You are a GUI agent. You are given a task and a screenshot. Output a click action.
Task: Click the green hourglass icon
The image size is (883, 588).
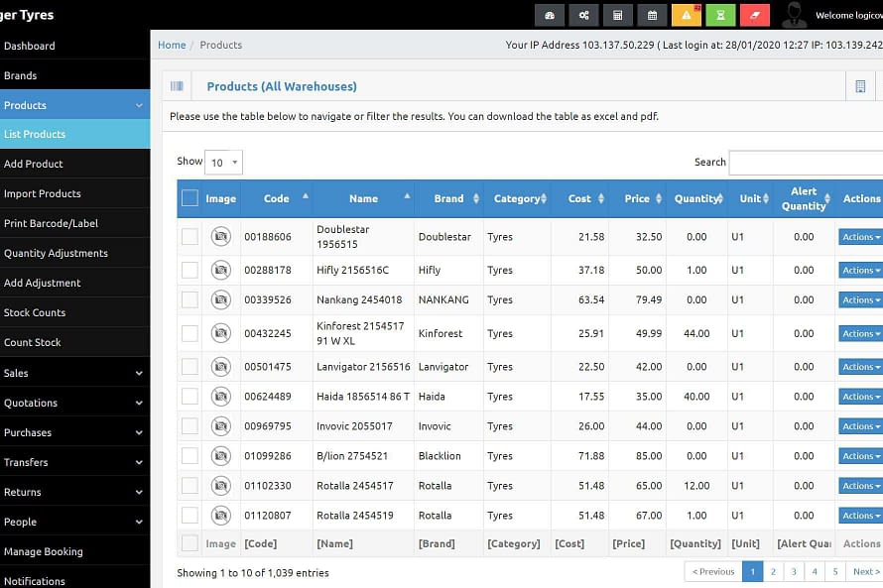[x=720, y=15]
